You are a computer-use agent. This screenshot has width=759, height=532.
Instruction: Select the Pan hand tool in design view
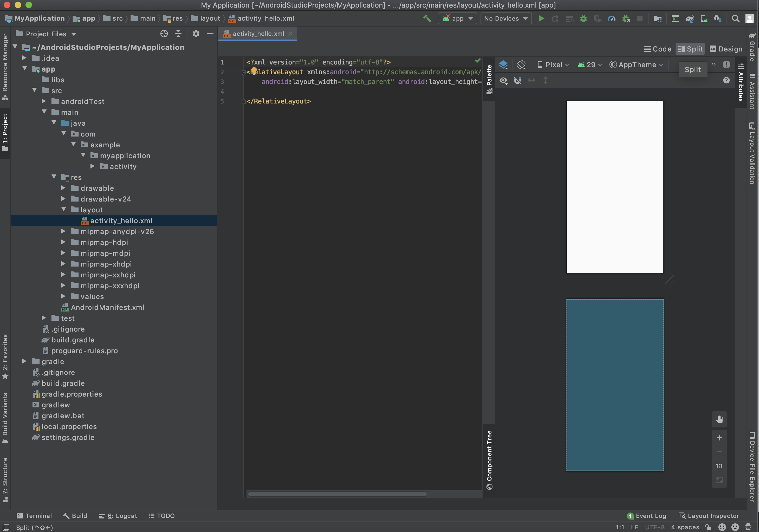(719, 419)
